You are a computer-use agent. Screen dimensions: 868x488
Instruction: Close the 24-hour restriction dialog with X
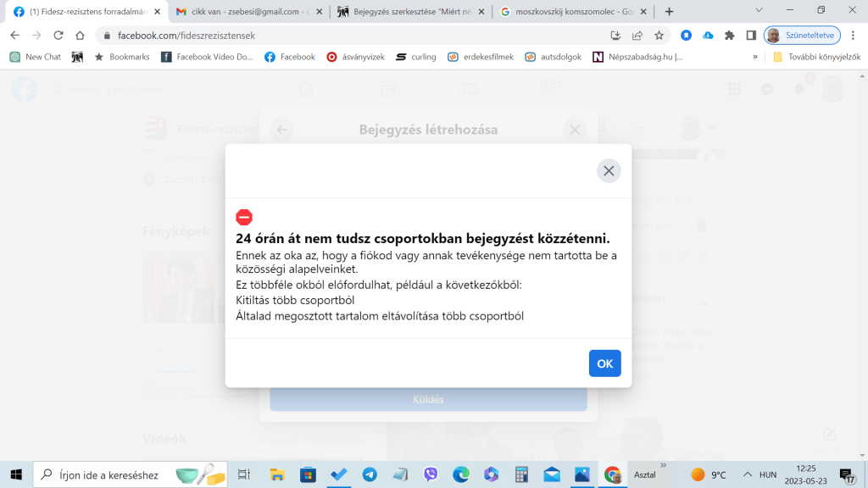click(608, 171)
